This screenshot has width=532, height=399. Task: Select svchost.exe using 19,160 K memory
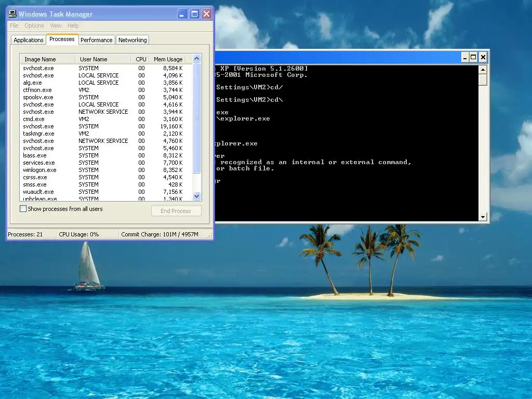pyautogui.click(x=106, y=126)
